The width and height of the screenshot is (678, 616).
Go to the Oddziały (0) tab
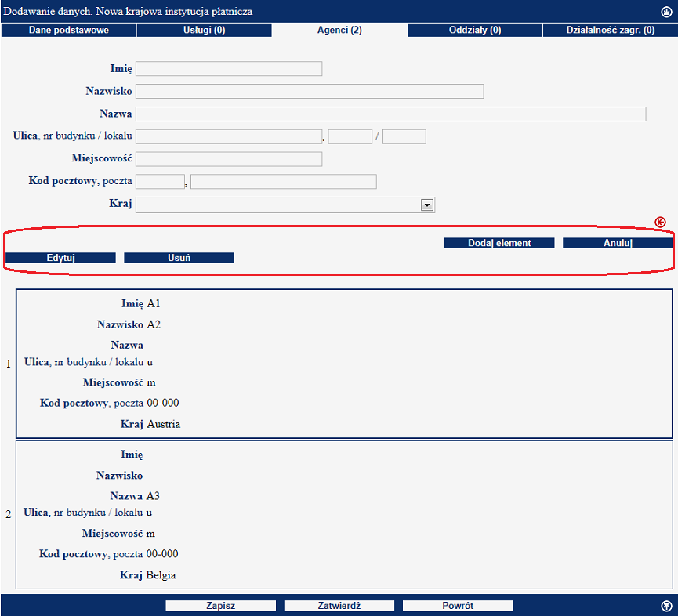click(x=475, y=30)
